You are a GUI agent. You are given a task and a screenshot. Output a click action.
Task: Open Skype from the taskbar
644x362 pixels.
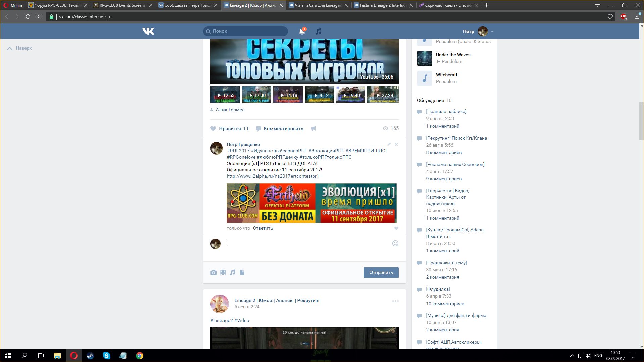[x=107, y=356]
